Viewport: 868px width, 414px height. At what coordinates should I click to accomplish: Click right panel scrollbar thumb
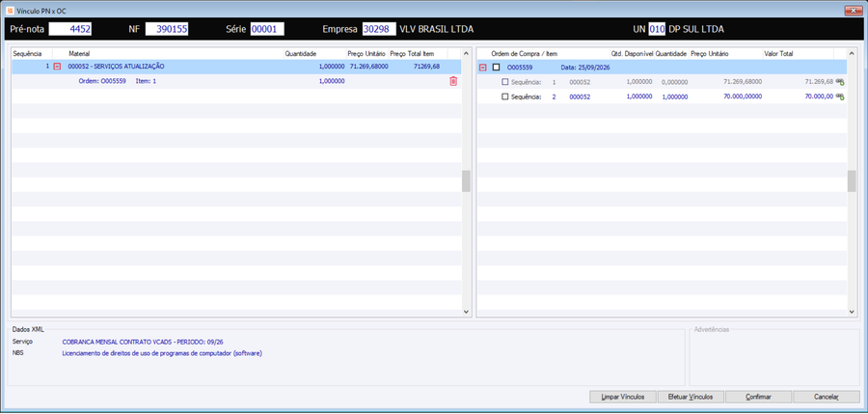pyautogui.click(x=852, y=180)
